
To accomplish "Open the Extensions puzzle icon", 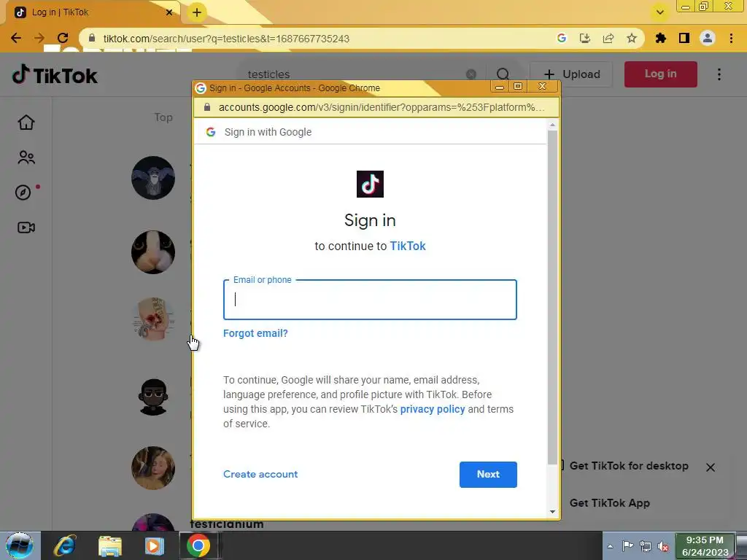I will pos(660,38).
